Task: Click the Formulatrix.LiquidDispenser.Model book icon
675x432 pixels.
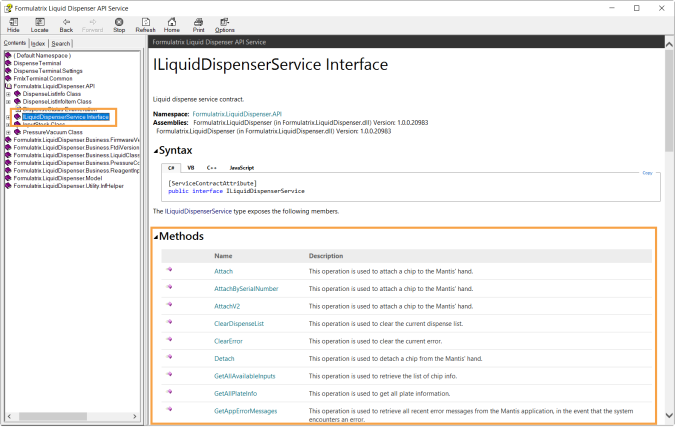Action: point(8,178)
